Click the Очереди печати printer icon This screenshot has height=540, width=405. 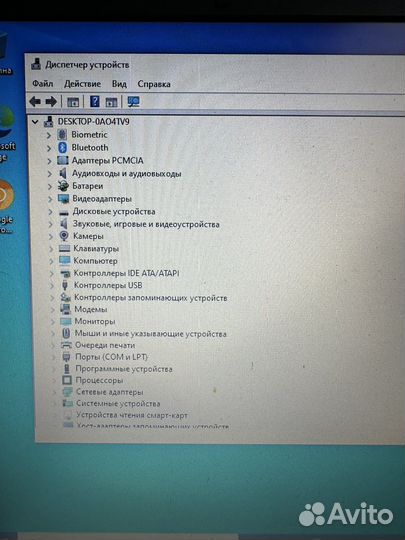click(66, 345)
